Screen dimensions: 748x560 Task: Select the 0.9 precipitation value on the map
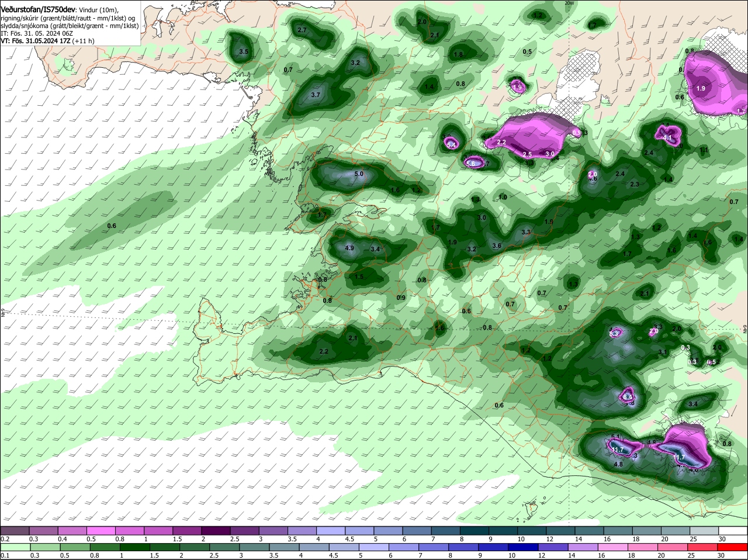click(x=401, y=298)
